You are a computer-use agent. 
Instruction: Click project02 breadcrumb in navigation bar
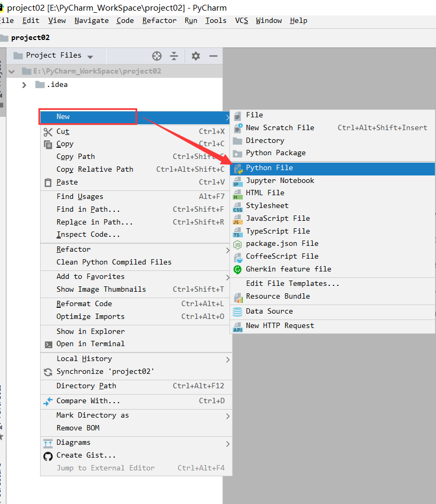(30, 38)
